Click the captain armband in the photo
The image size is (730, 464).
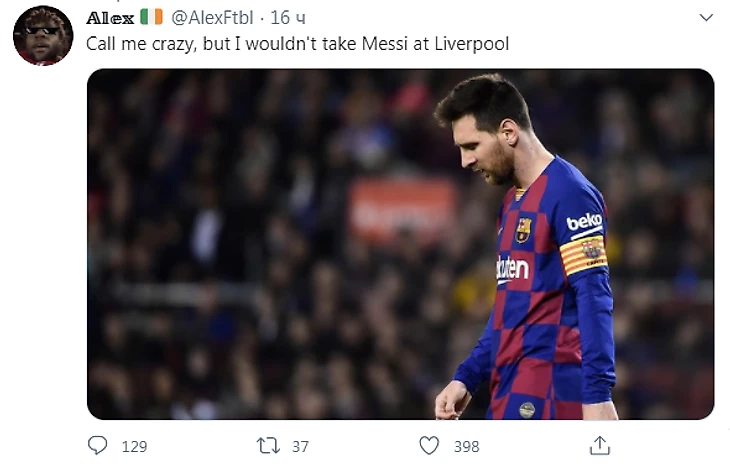tap(583, 254)
